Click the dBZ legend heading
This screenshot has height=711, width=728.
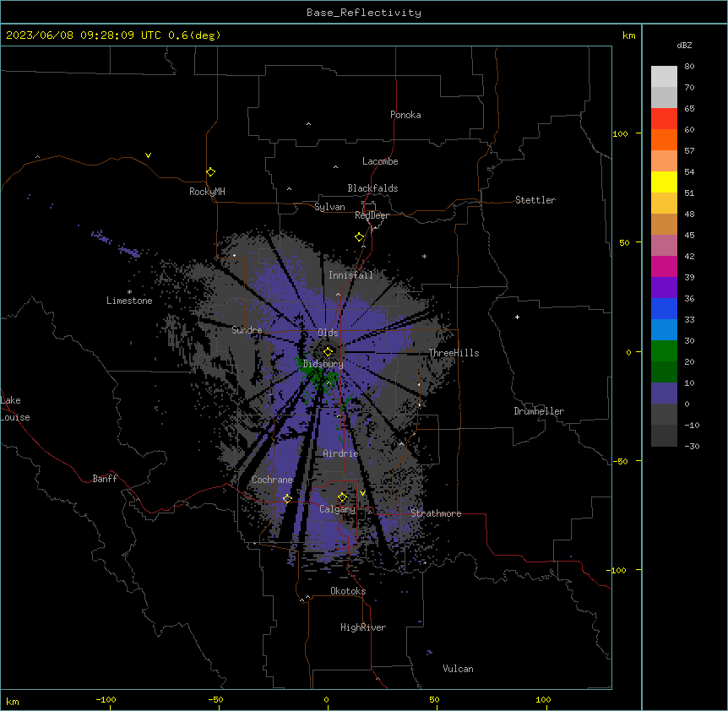684,45
